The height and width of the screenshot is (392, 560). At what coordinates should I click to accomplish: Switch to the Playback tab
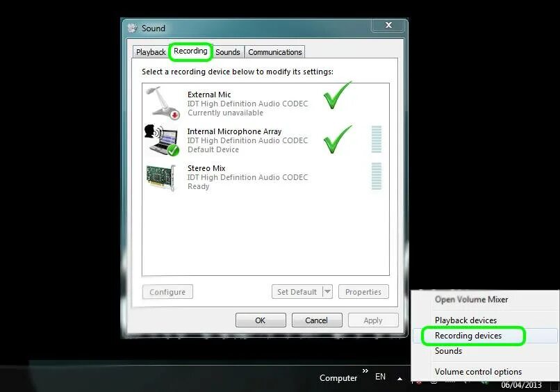(x=151, y=52)
